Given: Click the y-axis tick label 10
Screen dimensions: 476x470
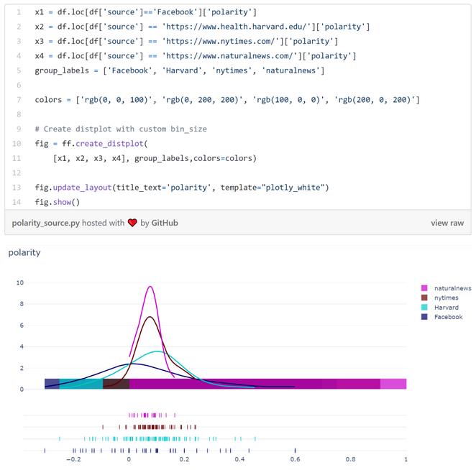Looking at the screenshot, I should [20, 282].
